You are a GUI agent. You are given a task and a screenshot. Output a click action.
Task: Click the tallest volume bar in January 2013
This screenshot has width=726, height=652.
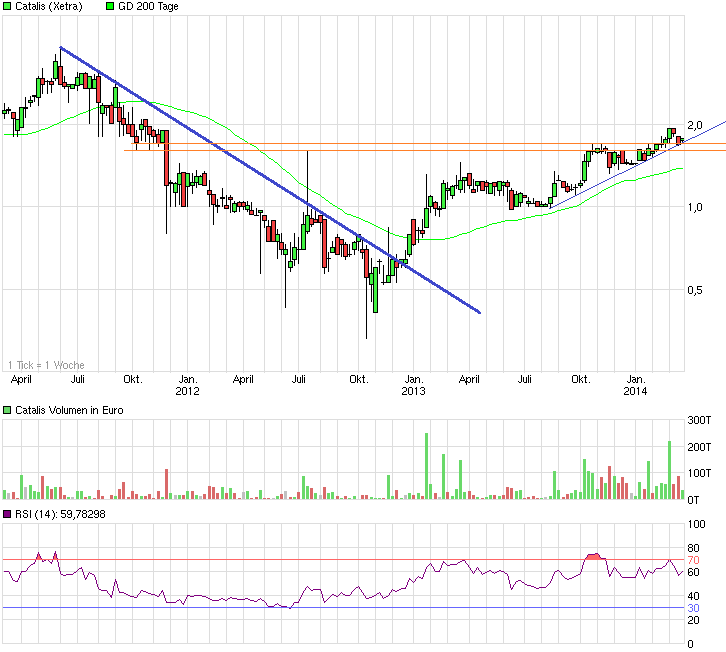[426, 466]
